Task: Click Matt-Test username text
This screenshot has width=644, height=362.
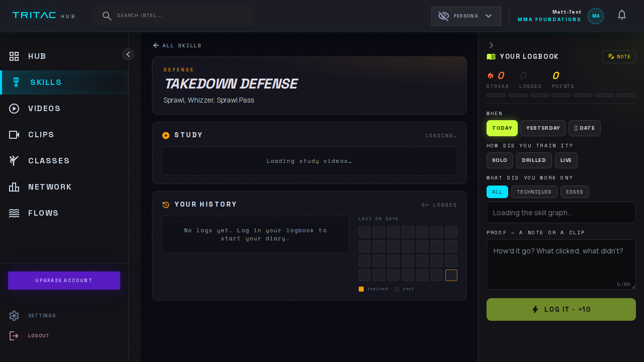Action: (567, 12)
